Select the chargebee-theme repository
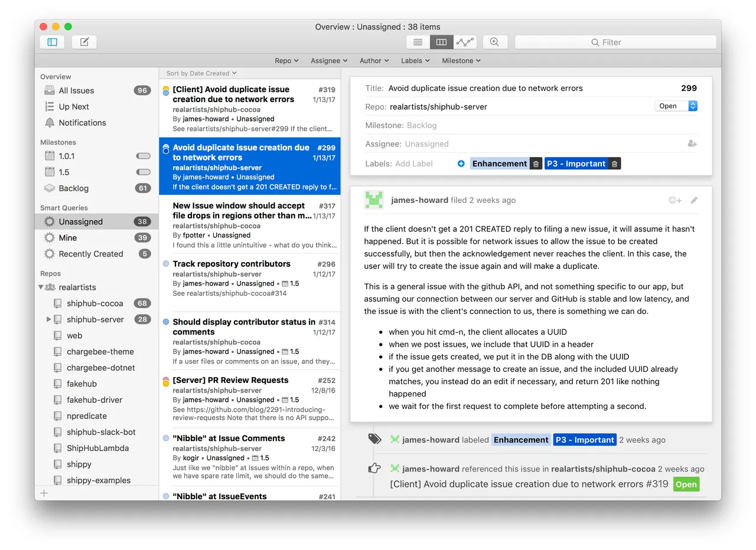This screenshot has width=756, height=550. pyautogui.click(x=97, y=352)
